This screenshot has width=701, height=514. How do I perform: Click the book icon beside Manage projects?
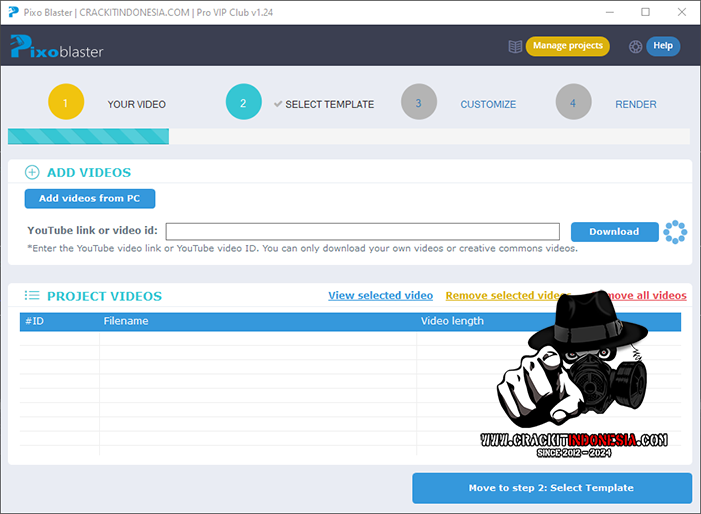pos(515,46)
